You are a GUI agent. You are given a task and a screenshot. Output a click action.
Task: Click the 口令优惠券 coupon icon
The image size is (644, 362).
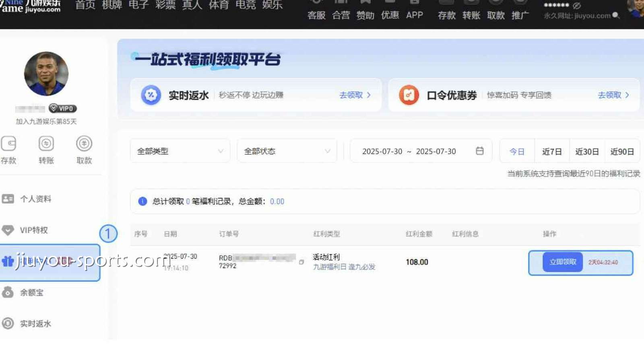point(409,95)
